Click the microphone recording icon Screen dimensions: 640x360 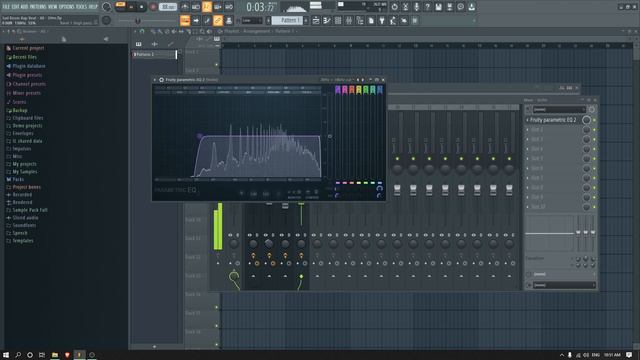(x=416, y=7)
